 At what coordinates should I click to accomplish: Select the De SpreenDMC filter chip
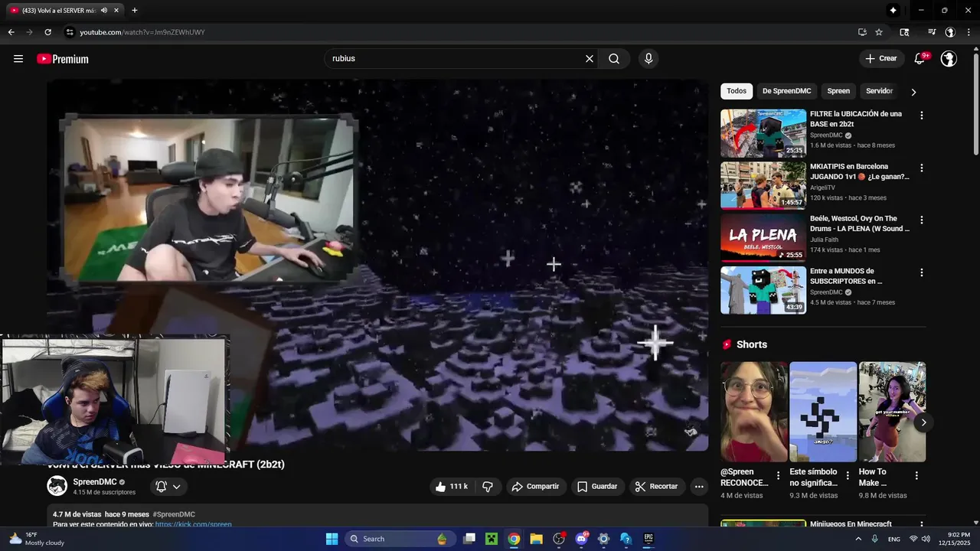(786, 91)
